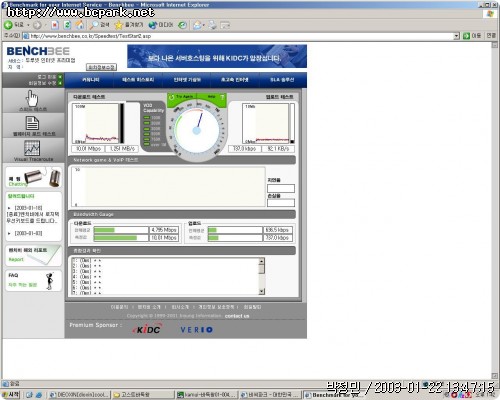Click the VERIO sponsor logo

(196, 330)
